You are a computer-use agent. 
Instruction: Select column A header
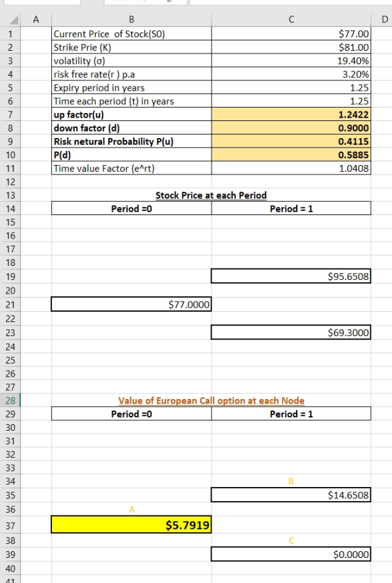point(36,20)
